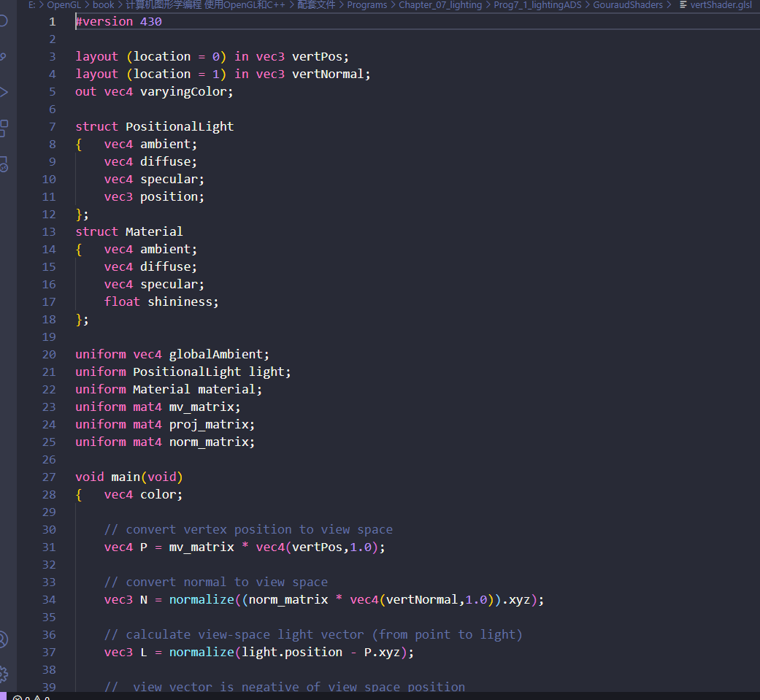Click line number 31 in the gutter

tap(48, 547)
